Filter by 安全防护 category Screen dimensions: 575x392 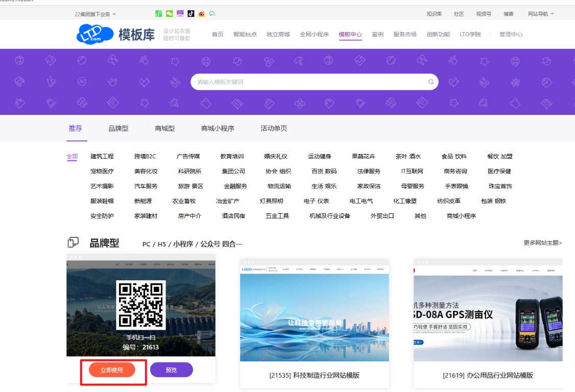(x=102, y=216)
